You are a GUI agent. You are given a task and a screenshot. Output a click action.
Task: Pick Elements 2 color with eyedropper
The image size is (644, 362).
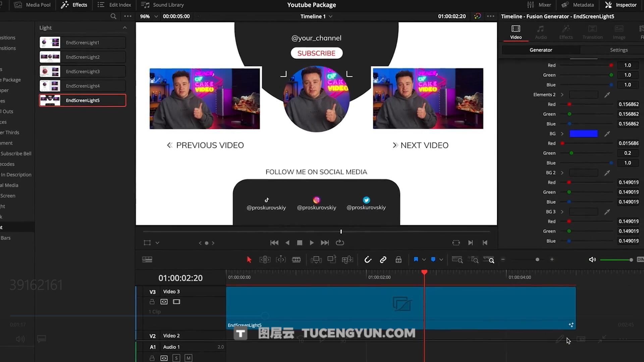point(607,95)
